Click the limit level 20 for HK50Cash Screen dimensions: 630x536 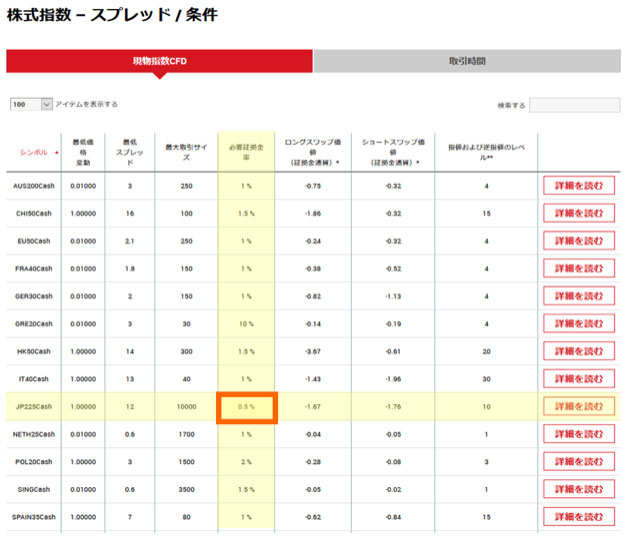coord(486,351)
